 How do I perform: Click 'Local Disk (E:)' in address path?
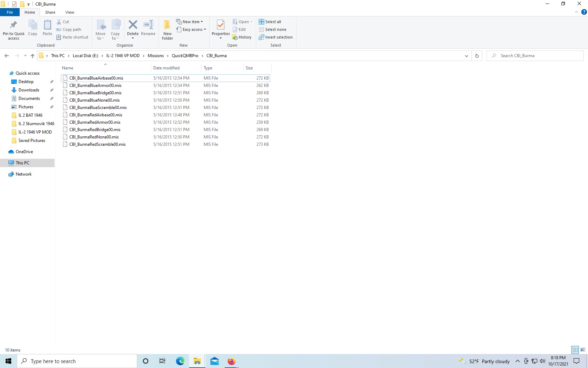click(x=85, y=56)
